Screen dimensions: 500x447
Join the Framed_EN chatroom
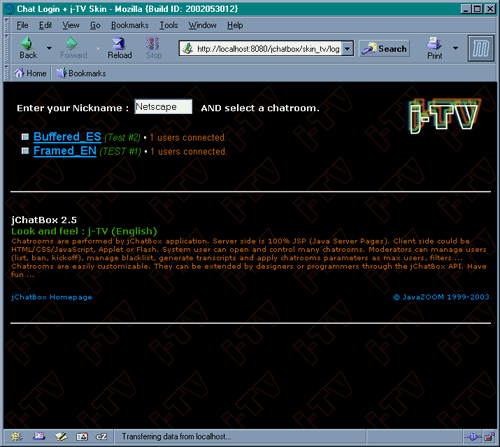coord(65,151)
